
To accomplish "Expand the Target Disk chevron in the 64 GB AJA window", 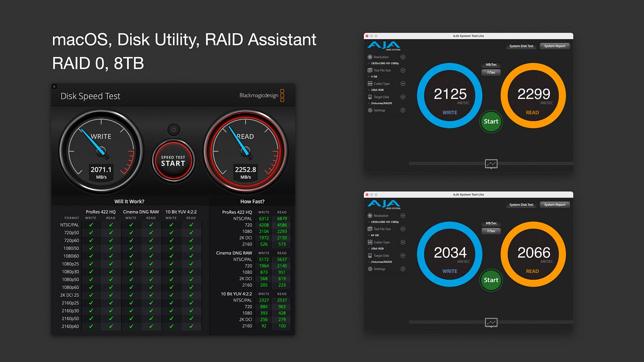I will point(403,255).
